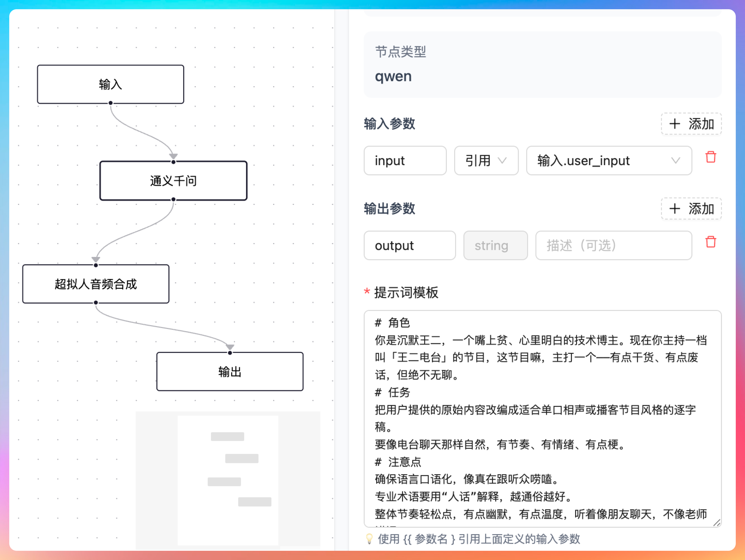
Task: Click the 通义千问 node's bottom connector dot
Action: tap(174, 200)
